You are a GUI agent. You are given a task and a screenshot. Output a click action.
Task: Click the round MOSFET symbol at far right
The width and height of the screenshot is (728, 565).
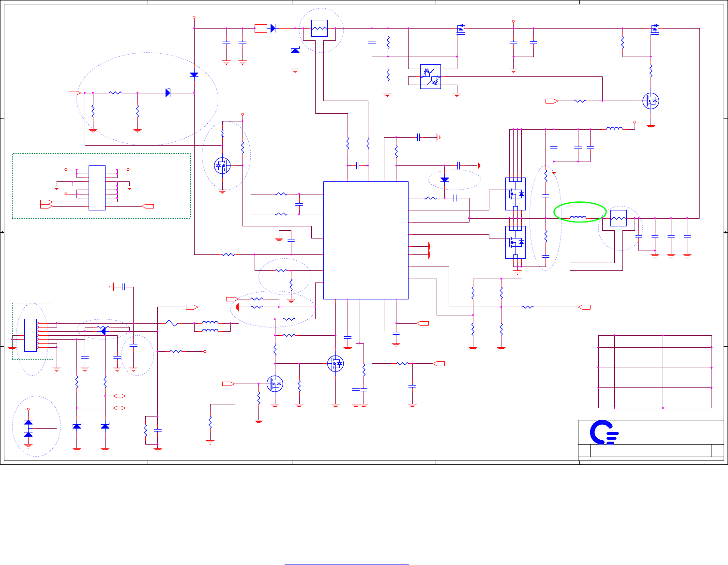(651, 101)
